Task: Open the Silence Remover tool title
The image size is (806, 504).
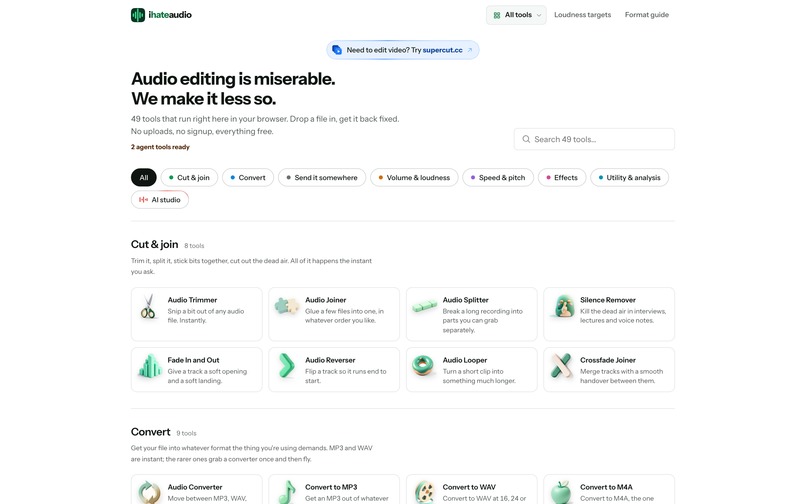Action: (608, 300)
